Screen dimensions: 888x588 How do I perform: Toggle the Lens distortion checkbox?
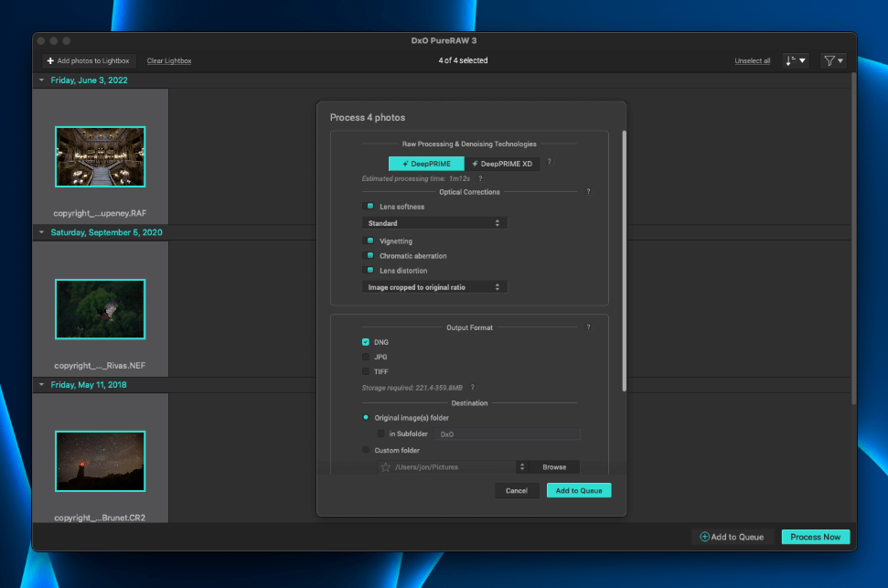point(369,270)
